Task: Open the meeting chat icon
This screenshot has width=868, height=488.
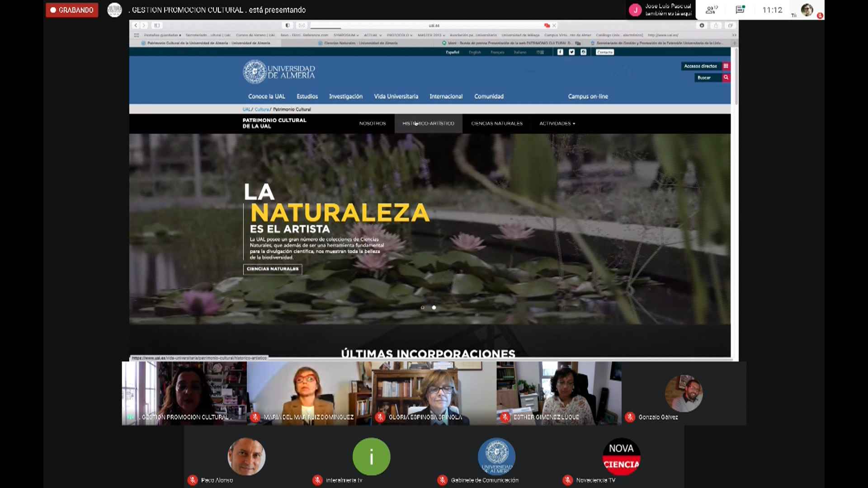Action: click(x=740, y=10)
